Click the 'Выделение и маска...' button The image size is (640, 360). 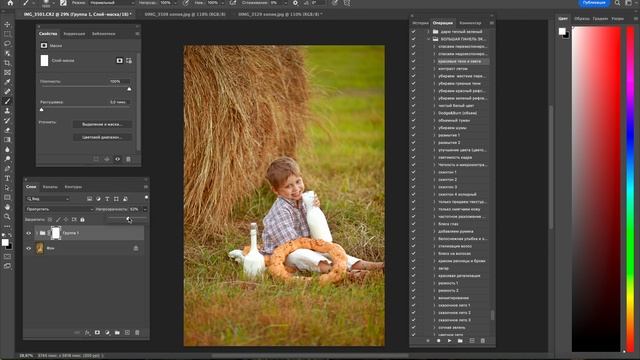102,124
